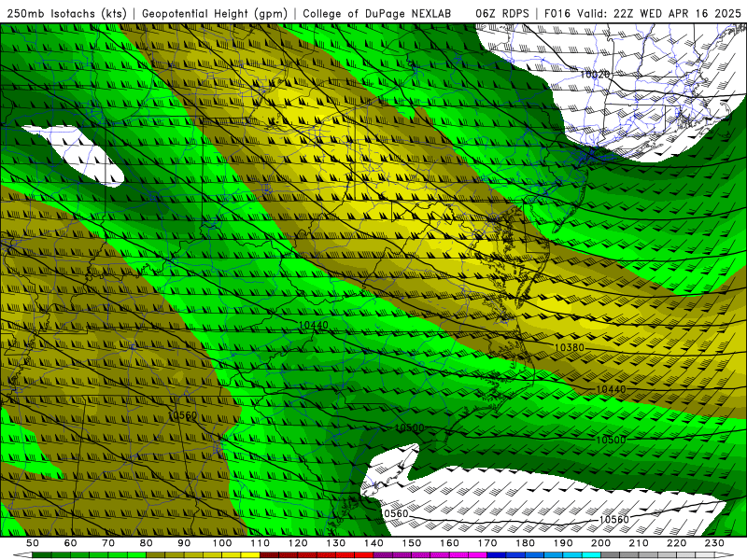Viewport: 747px width, 560px height.
Task: Click the 220 label on the legend
Action: (676, 543)
